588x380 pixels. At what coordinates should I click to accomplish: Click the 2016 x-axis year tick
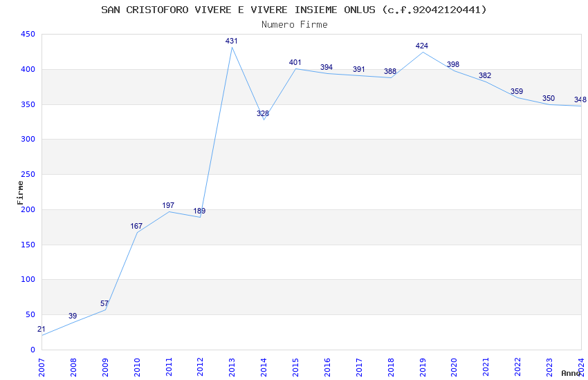(327, 368)
